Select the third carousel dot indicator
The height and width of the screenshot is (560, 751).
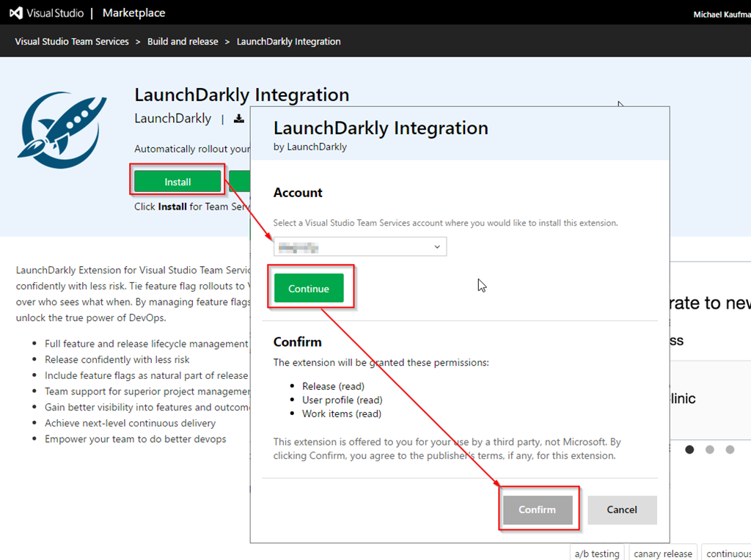pyautogui.click(x=730, y=449)
